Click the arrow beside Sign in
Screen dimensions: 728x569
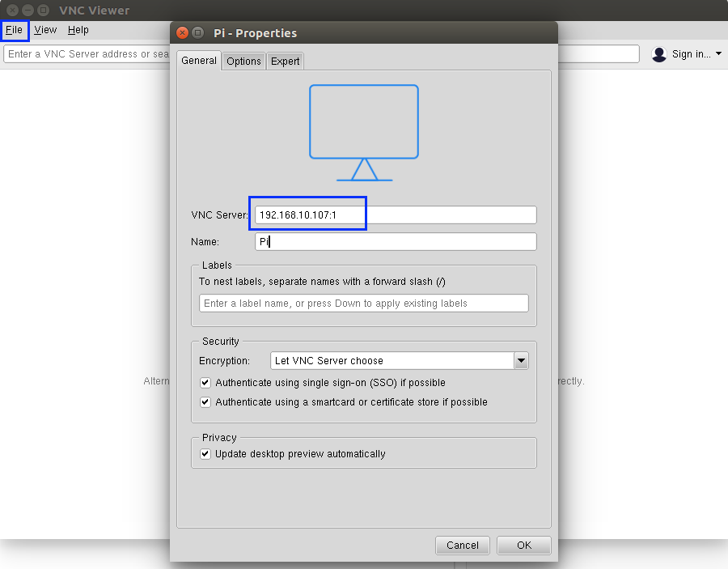coord(719,54)
